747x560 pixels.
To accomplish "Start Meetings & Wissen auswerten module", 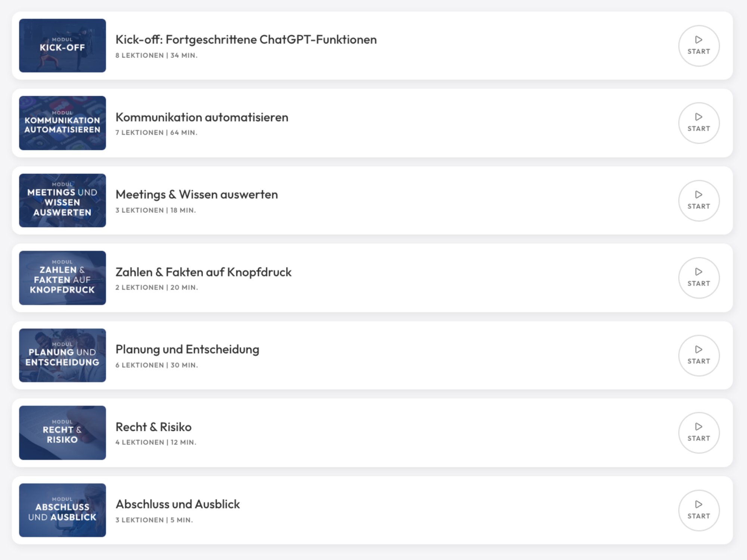I will coord(698,200).
